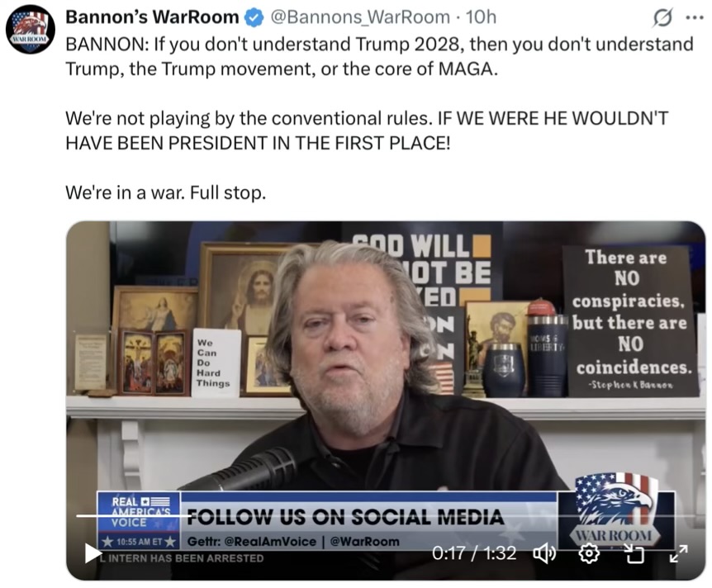Click the War Room eagle logo in video

(615, 510)
